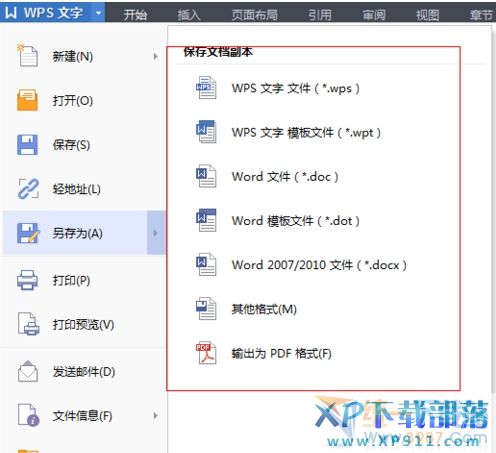
Task: Click the Save As pencil-disk icon
Action: [28, 233]
